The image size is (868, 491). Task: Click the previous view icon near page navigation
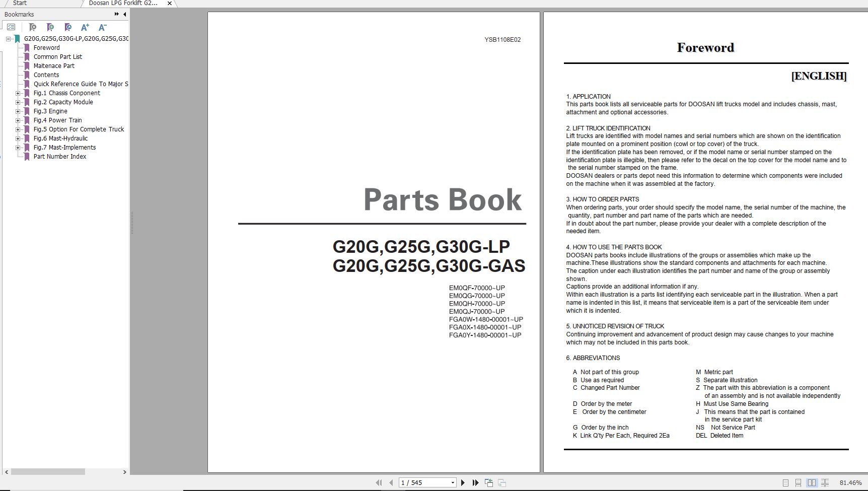tap(488, 482)
